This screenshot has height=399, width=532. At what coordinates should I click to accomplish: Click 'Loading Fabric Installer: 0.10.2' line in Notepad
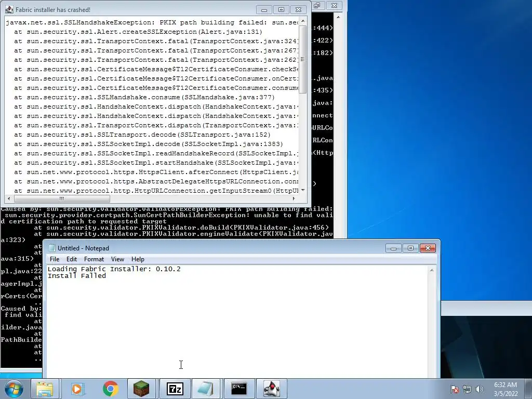(x=114, y=269)
